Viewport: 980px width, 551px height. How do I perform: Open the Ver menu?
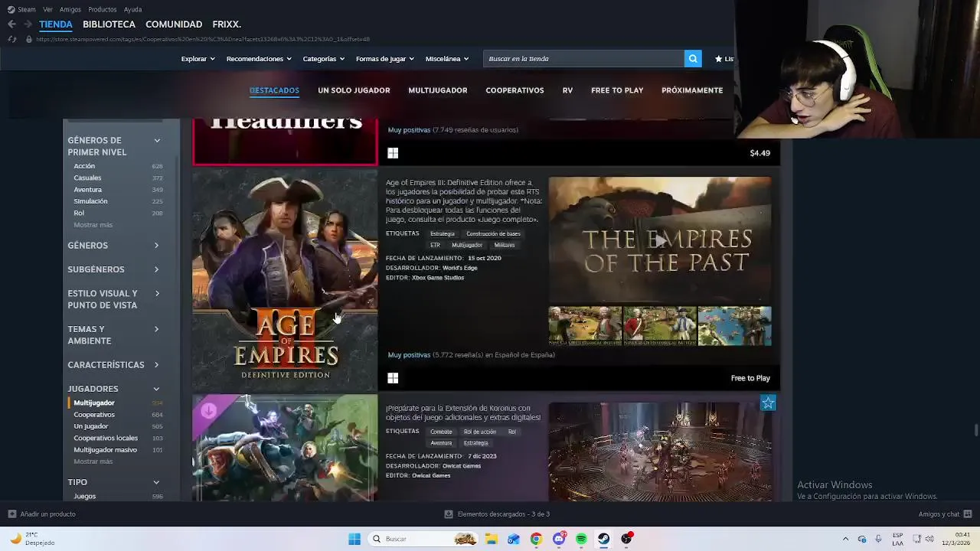pos(47,9)
